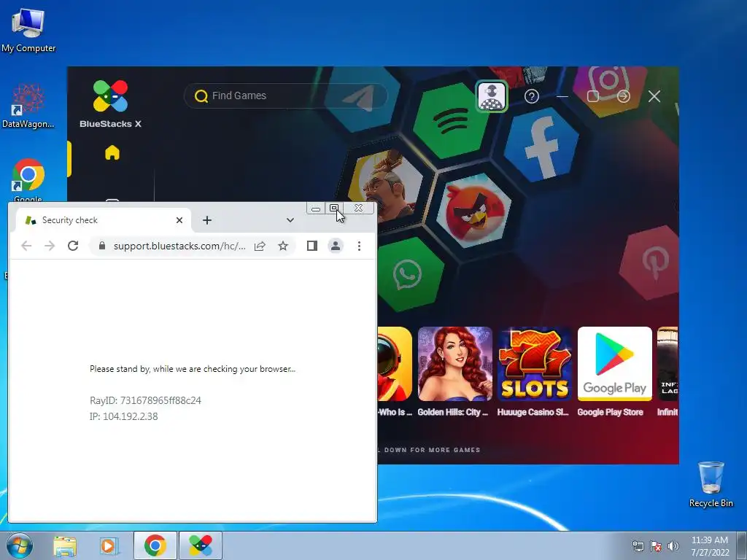The width and height of the screenshot is (747, 560).
Task: Click Chrome forward arrow
Action: pos(50,246)
